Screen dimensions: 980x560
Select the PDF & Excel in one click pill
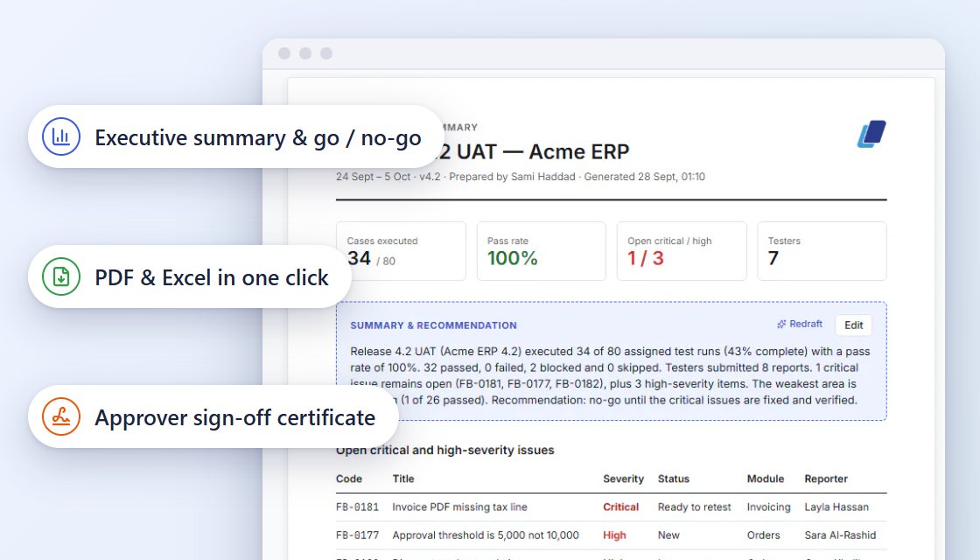189,276
